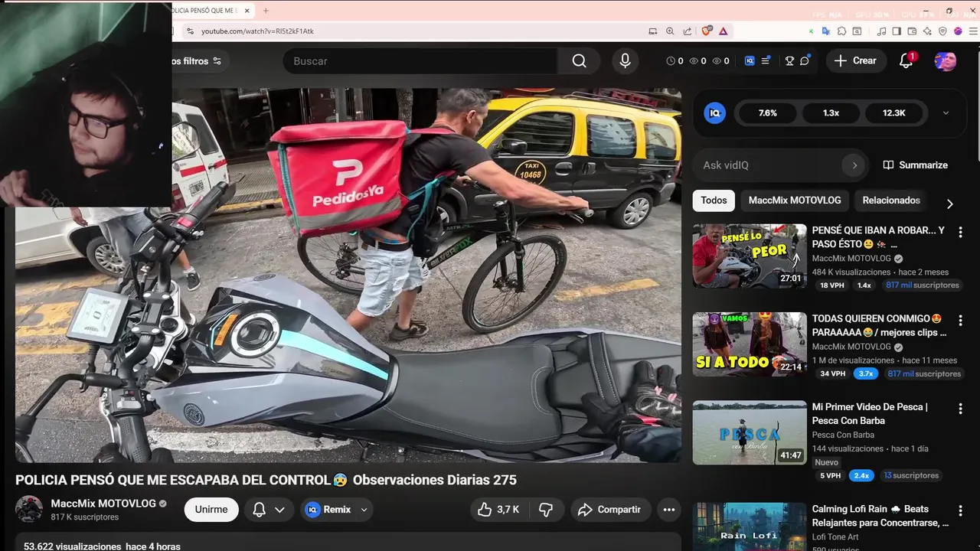This screenshot has height=551, width=980.
Task: Open the browser hamburger menu
Action: click(x=972, y=31)
